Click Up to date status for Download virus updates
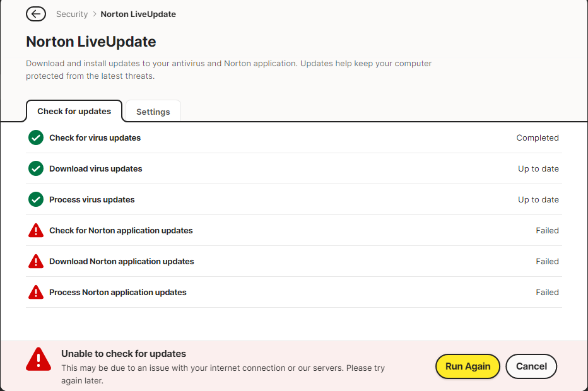This screenshot has width=588, height=391. click(538, 168)
